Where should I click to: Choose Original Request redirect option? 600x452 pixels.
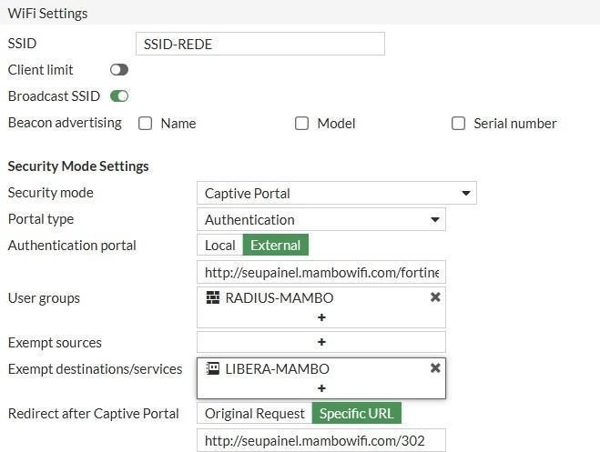[254, 414]
